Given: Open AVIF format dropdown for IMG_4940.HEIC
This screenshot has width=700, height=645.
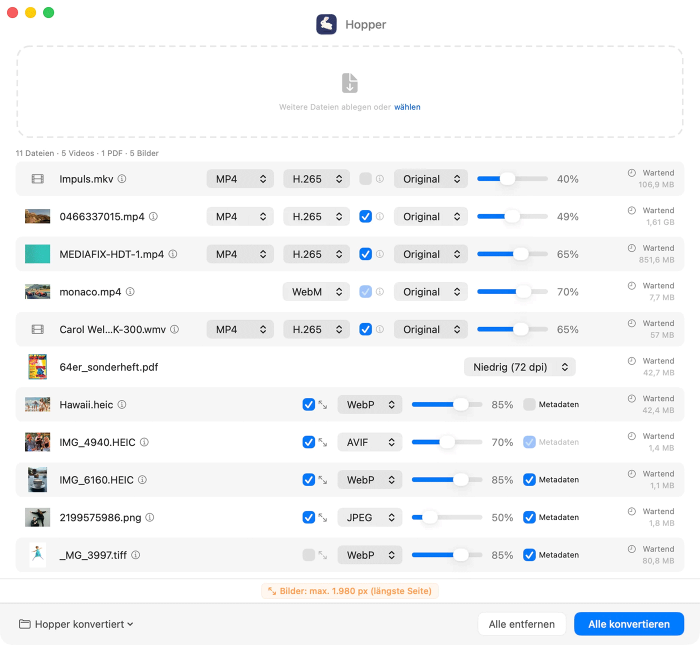Looking at the screenshot, I should (x=370, y=442).
